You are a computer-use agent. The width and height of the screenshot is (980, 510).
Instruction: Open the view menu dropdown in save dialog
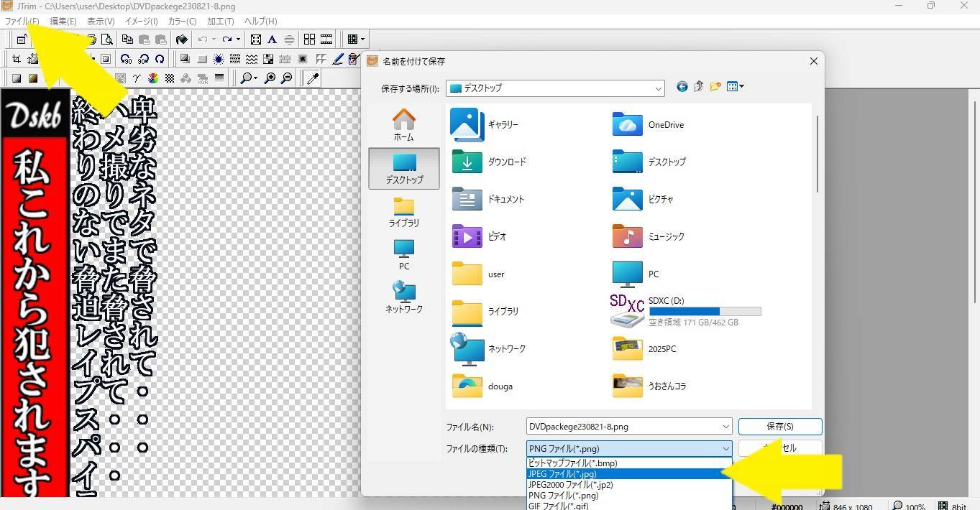pyautogui.click(x=735, y=87)
